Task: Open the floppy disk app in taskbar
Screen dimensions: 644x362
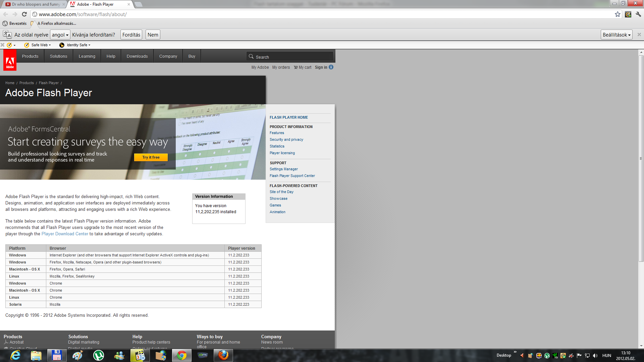Action: [57, 355]
